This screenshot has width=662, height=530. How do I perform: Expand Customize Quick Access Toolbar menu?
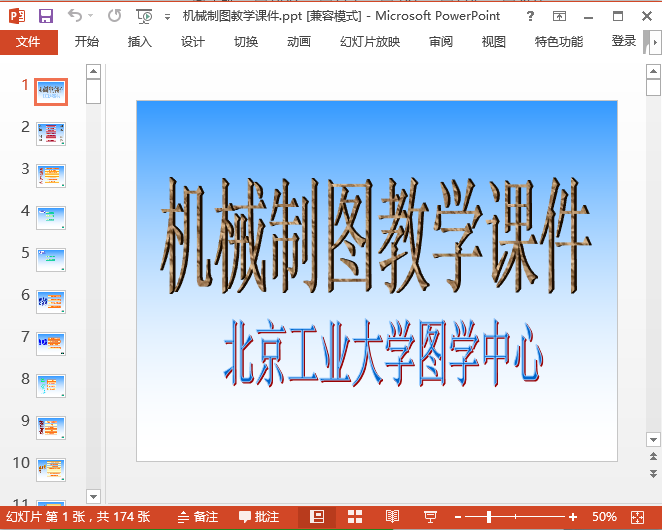[168, 17]
